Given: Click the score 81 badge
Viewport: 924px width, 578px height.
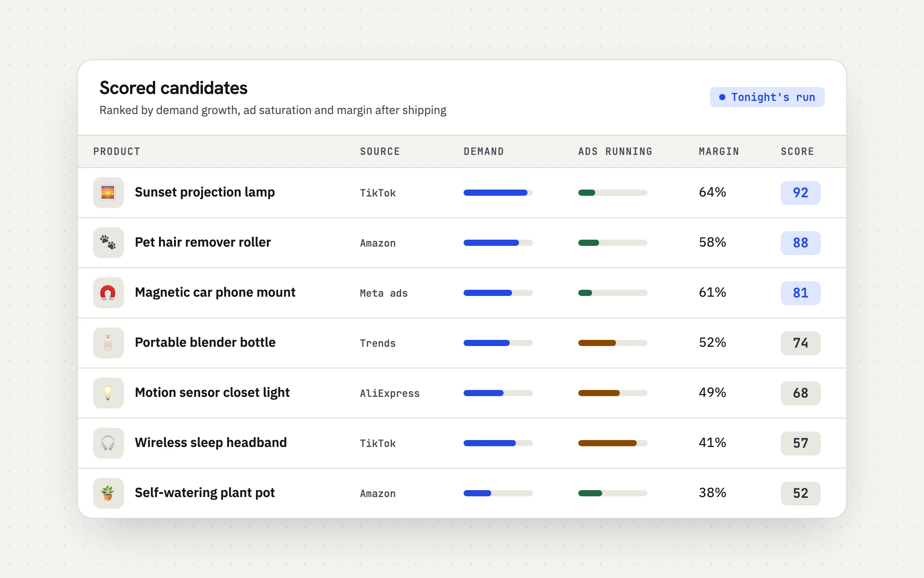Looking at the screenshot, I should click(x=800, y=293).
